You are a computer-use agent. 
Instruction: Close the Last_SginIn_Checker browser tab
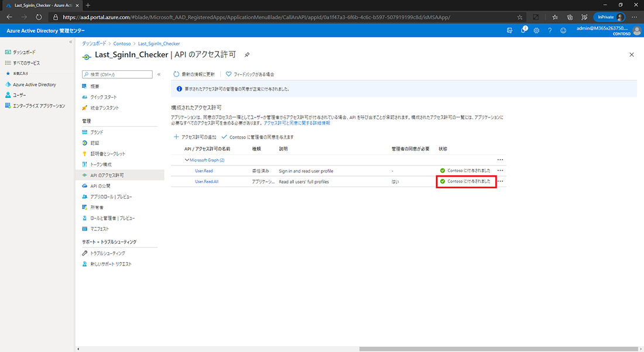coord(77,5)
